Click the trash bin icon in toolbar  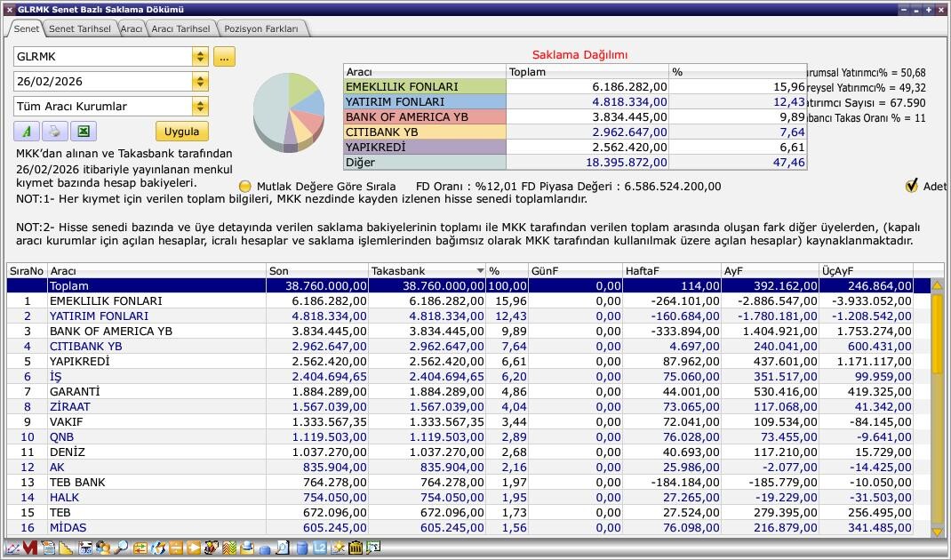click(356, 548)
